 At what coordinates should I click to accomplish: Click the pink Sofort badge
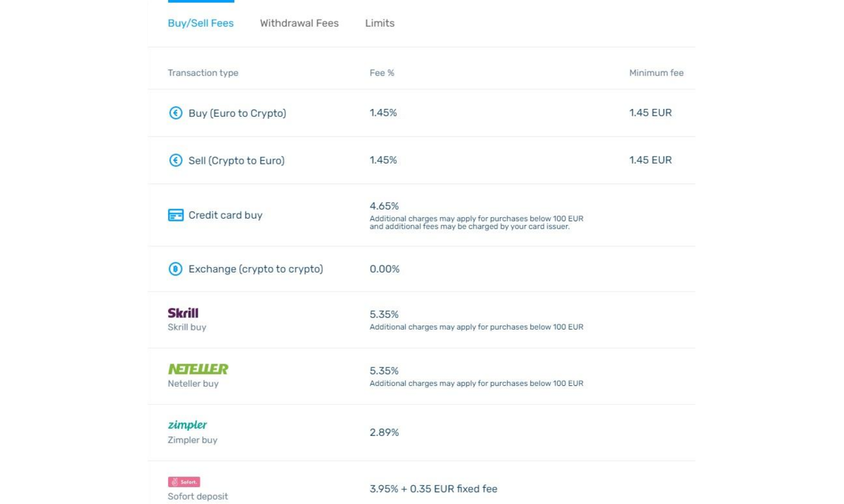pyautogui.click(x=184, y=482)
